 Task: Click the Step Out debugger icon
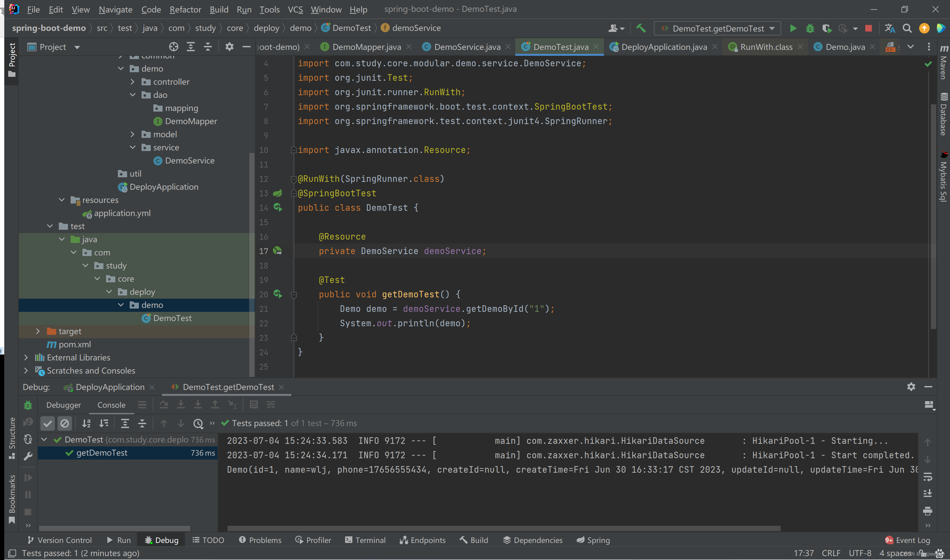click(215, 405)
